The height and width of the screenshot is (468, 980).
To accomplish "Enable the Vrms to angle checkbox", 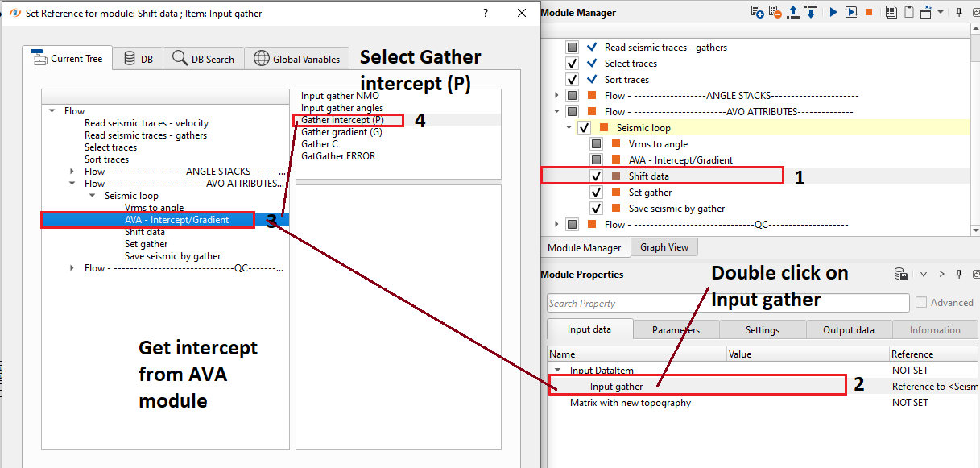I will (597, 144).
